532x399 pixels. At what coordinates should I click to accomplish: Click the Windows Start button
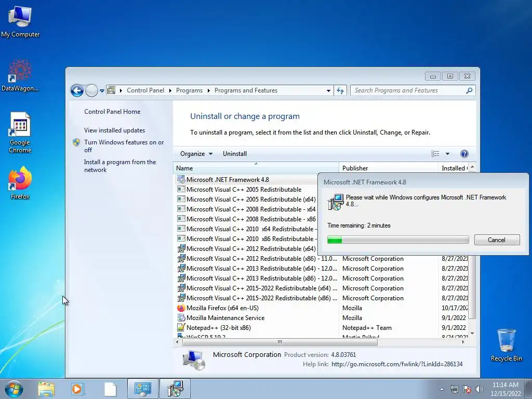coord(14,389)
